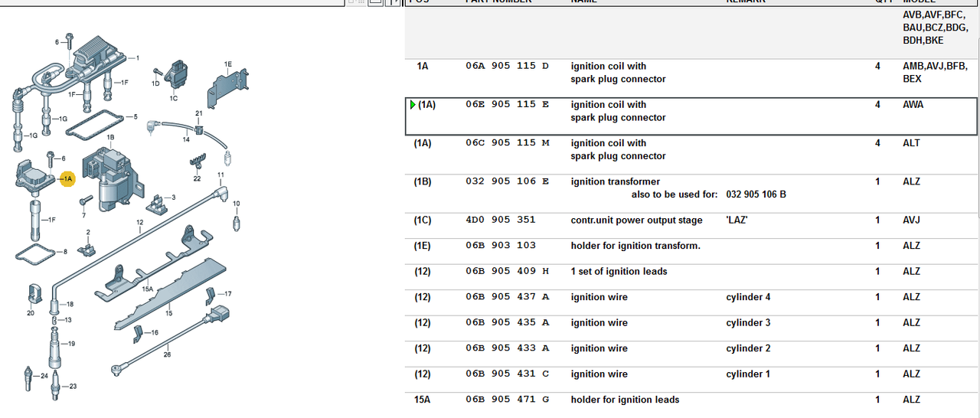This screenshot has height=418, width=980.
Task: Click part number 06B 903 103
Action: tap(501, 246)
